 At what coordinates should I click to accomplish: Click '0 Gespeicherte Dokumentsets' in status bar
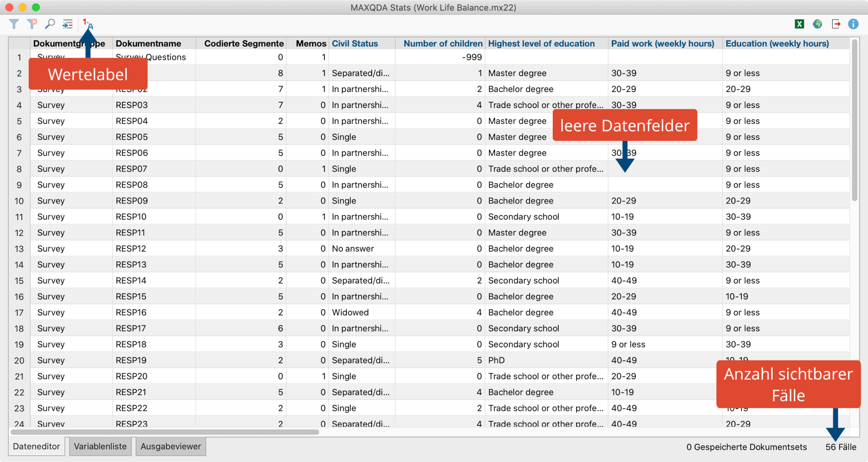[746, 447]
